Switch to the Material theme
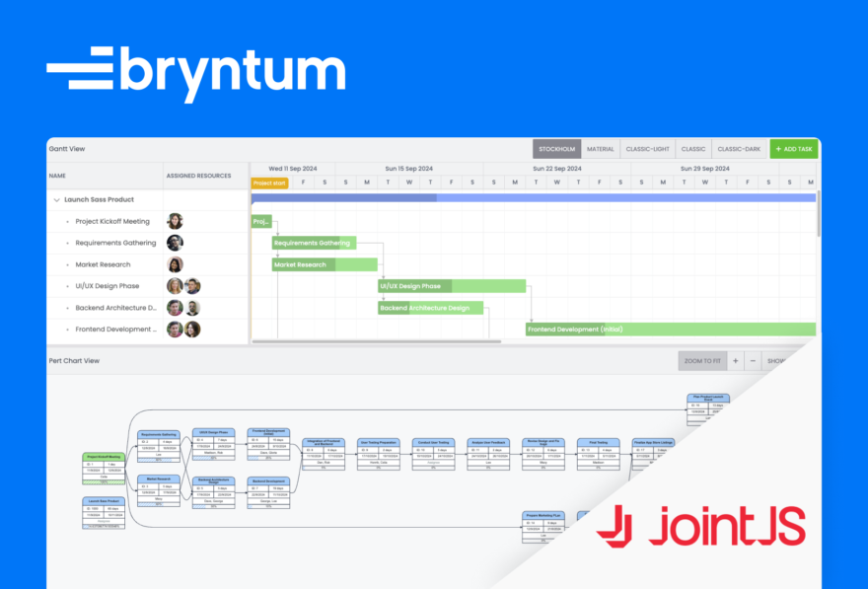 click(x=600, y=149)
